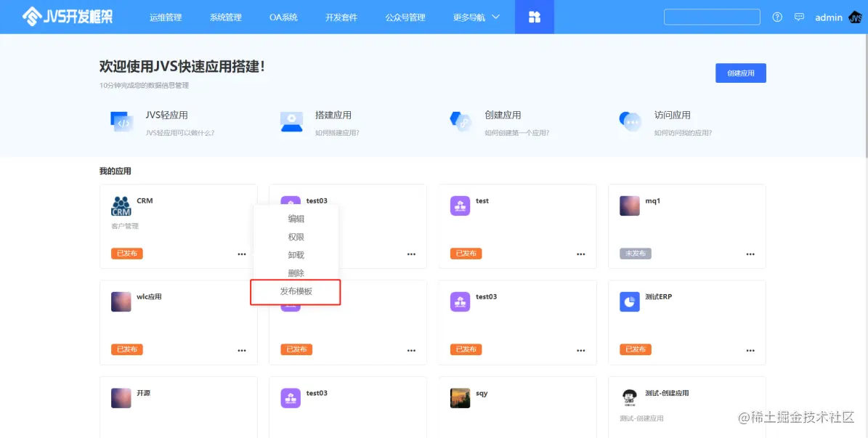Open the JVS轻应用可以做什么? link
868x438 pixels.
[x=180, y=133]
